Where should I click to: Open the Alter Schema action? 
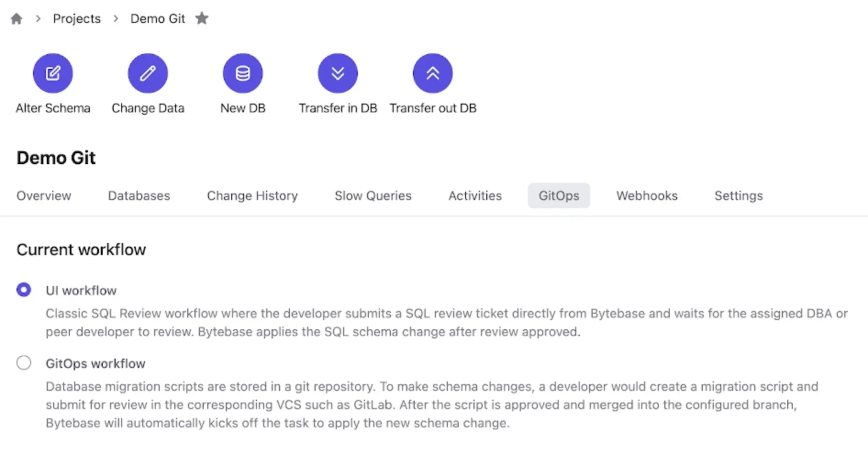tap(52, 72)
